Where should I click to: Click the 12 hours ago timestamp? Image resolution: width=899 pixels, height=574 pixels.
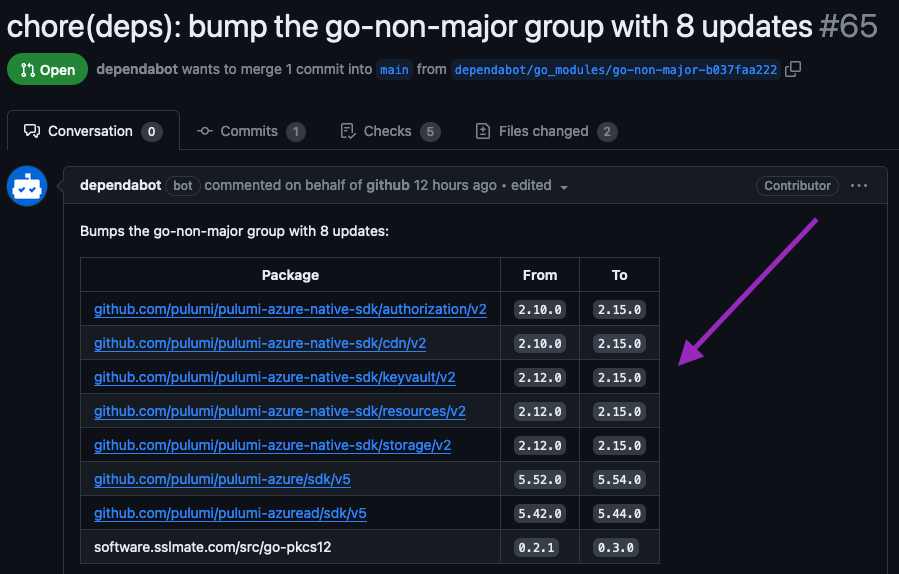(455, 185)
